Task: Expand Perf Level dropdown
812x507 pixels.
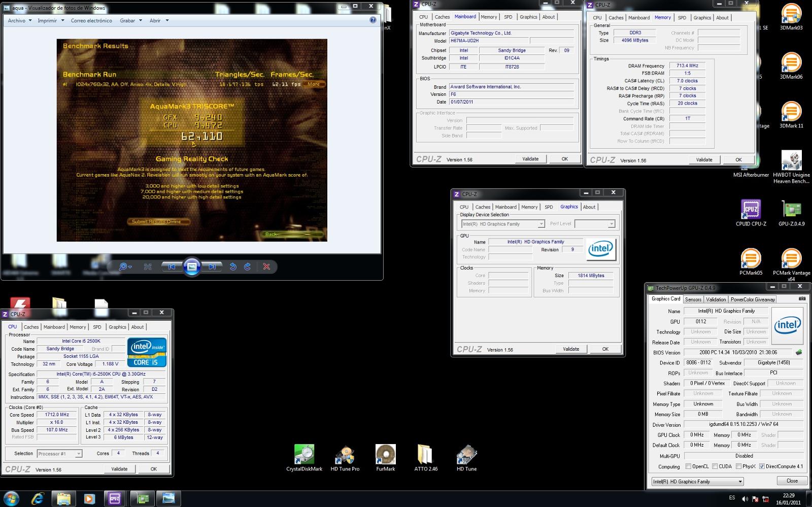Action: tap(612, 224)
